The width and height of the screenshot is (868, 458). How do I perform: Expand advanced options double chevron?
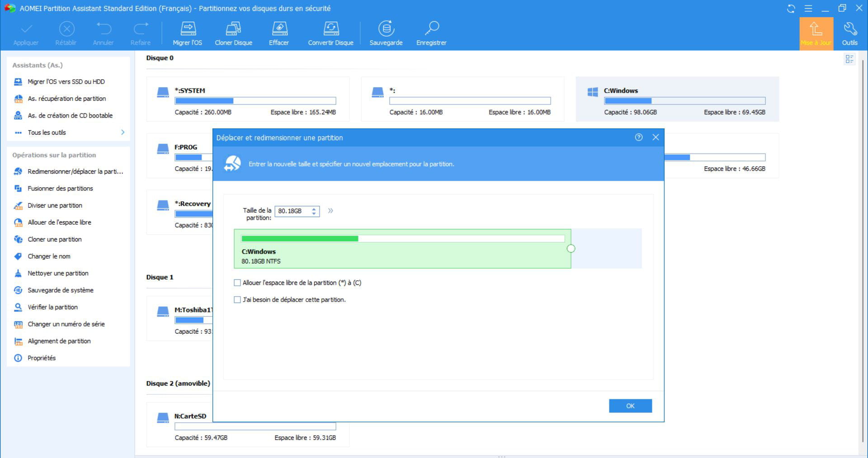(x=330, y=211)
